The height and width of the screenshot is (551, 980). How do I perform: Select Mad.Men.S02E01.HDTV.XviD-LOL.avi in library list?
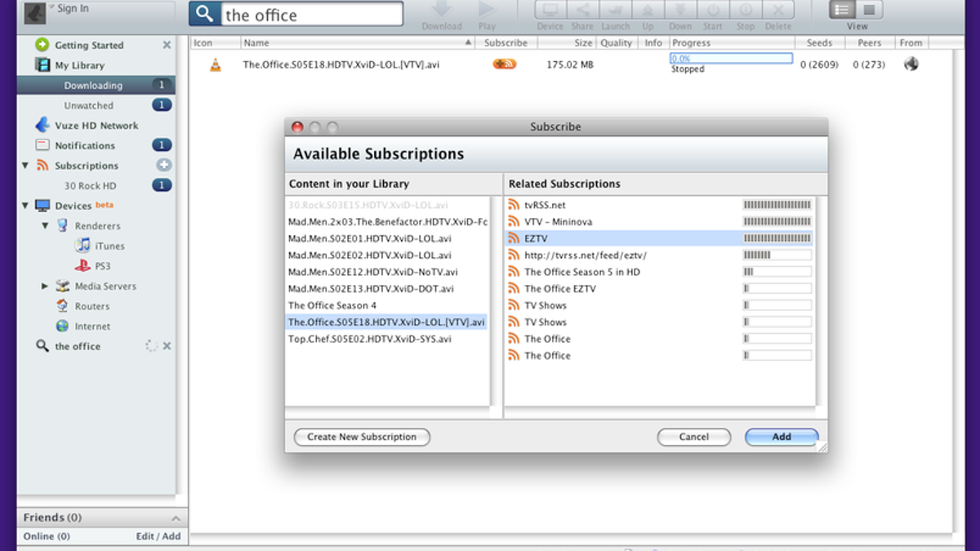[x=369, y=239]
